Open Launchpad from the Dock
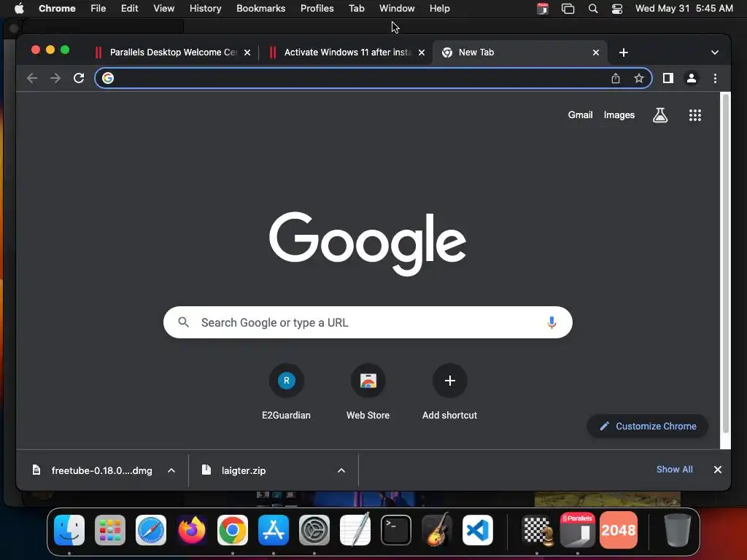Viewport: 747px width, 560px height. click(x=110, y=530)
